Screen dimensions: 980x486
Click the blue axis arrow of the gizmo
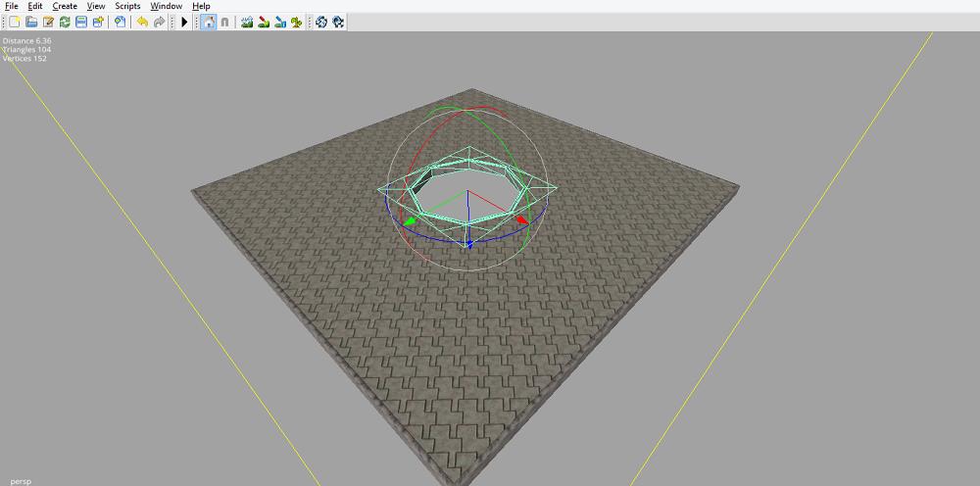point(469,243)
